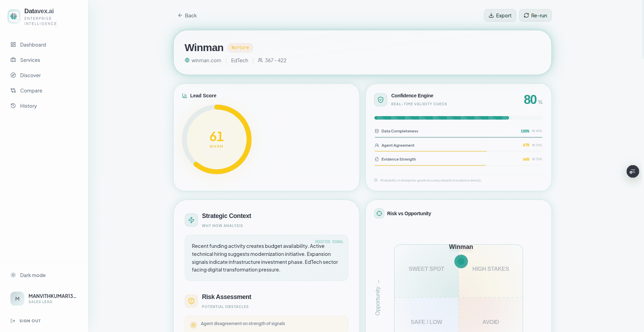Sign out of the account

(x=26, y=321)
